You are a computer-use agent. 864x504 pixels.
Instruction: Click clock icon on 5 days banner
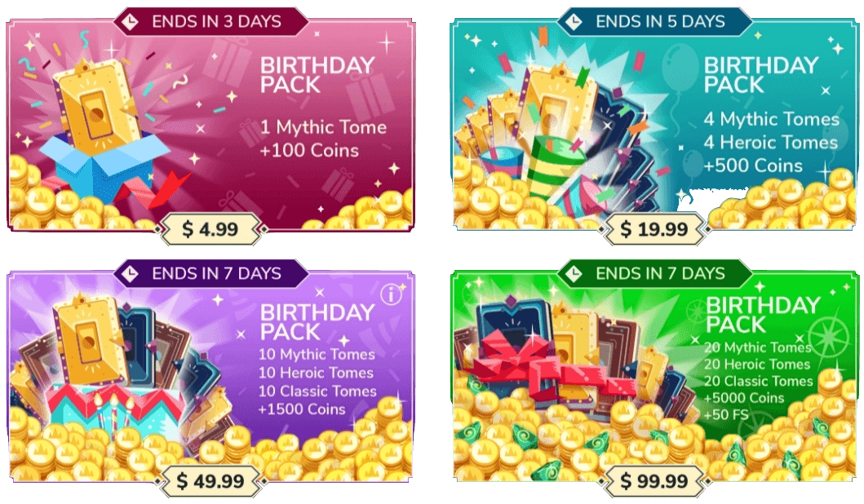click(574, 21)
